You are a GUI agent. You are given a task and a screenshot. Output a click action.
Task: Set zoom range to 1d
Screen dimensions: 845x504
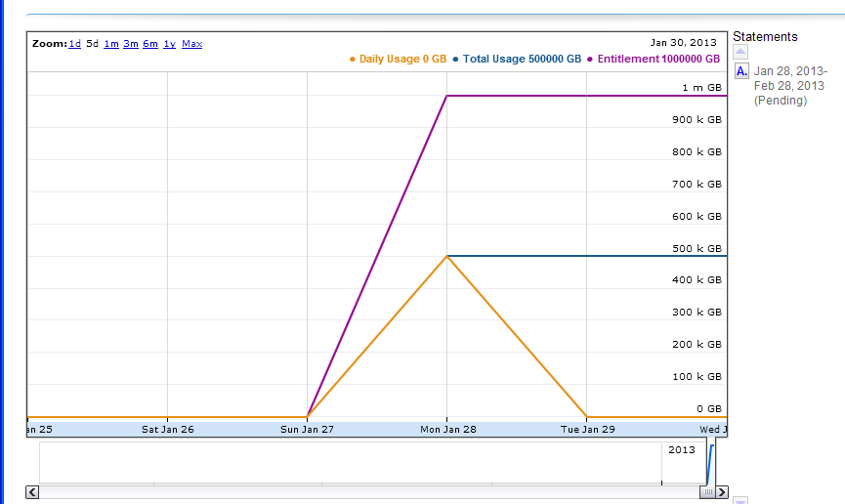75,44
